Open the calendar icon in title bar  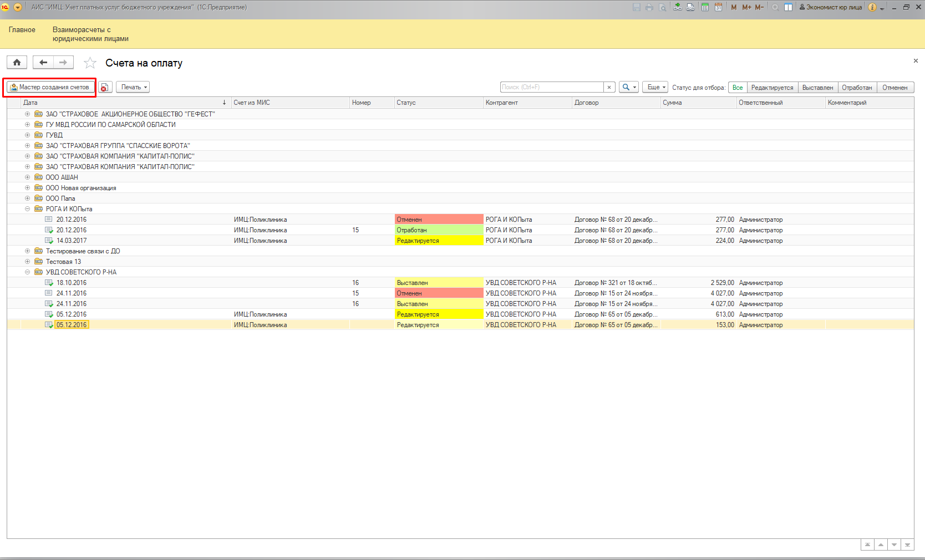pos(718,7)
